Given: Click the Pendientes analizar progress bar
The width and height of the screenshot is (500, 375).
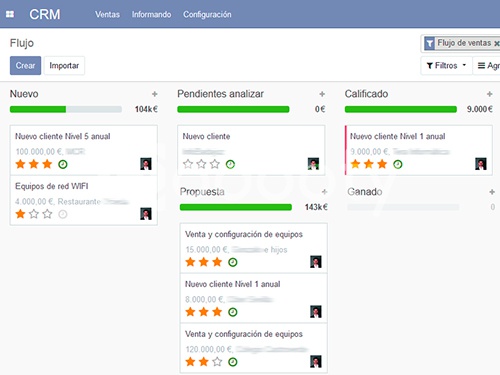Looking at the screenshot, I should pyautogui.click(x=233, y=109).
